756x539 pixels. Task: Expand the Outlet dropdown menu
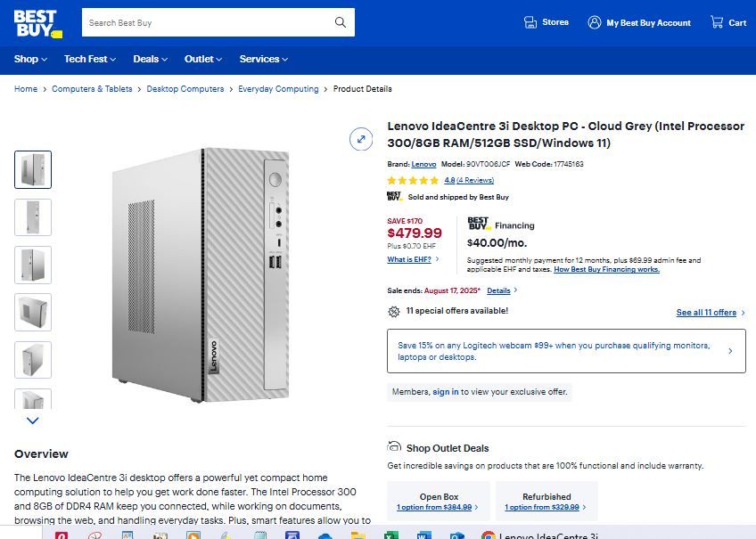pos(201,59)
